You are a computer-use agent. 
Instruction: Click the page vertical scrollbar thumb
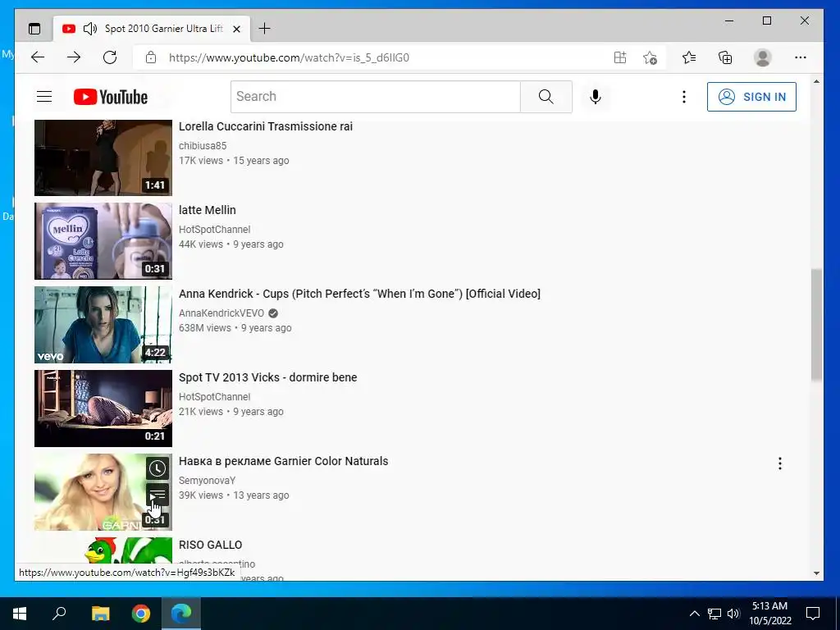(x=816, y=325)
